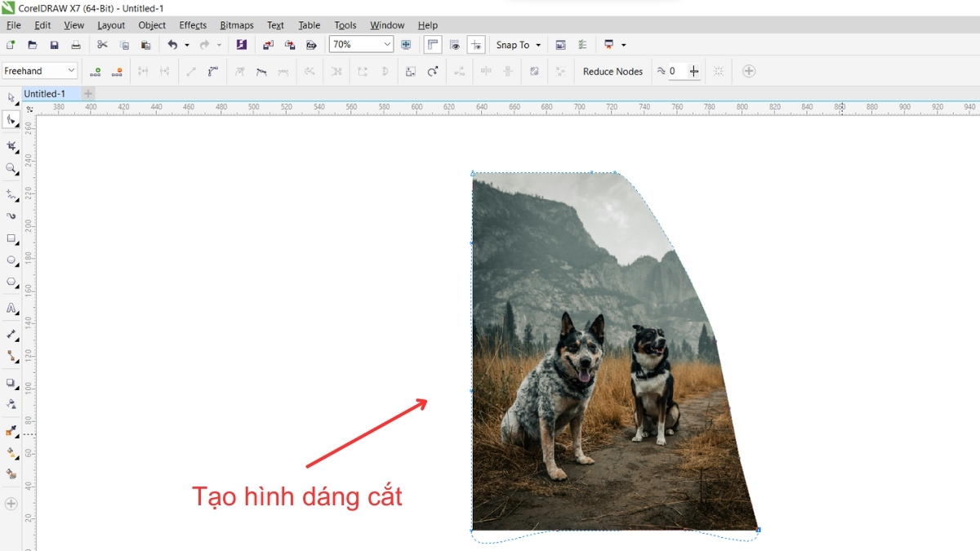980x551 pixels.
Task: Select the Artistic Media tool
Action: click(11, 216)
